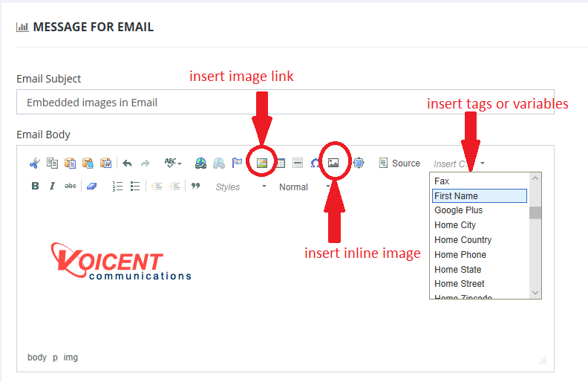Viewport: 588px width, 382px height.
Task: Click the tag list scrollbar down arrow
Action: [535, 293]
